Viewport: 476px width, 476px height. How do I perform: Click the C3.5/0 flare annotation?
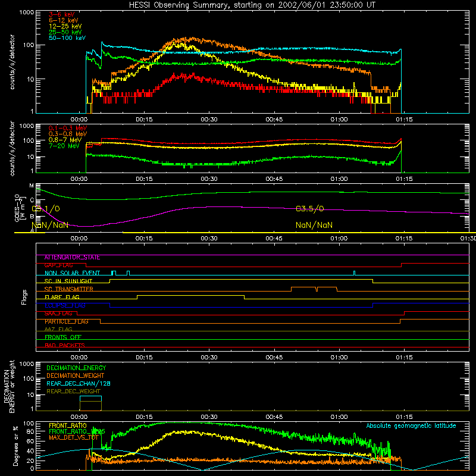(309, 209)
